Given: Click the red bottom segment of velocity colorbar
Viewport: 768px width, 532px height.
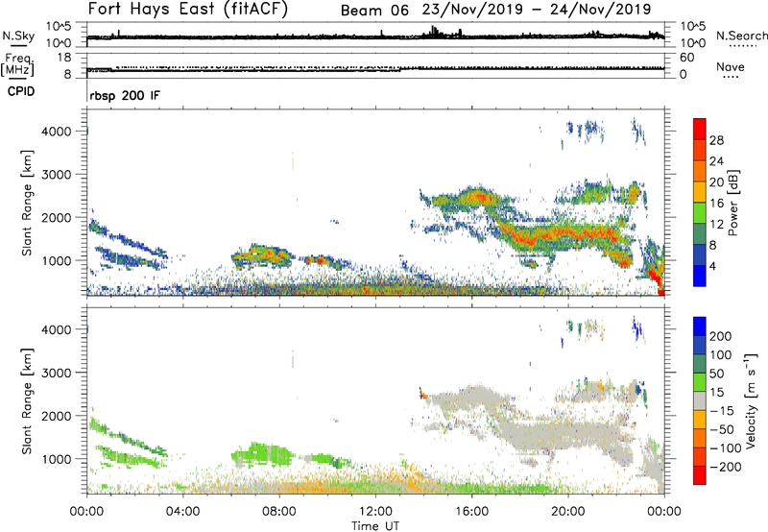Looking at the screenshot, I should tap(700, 475).
